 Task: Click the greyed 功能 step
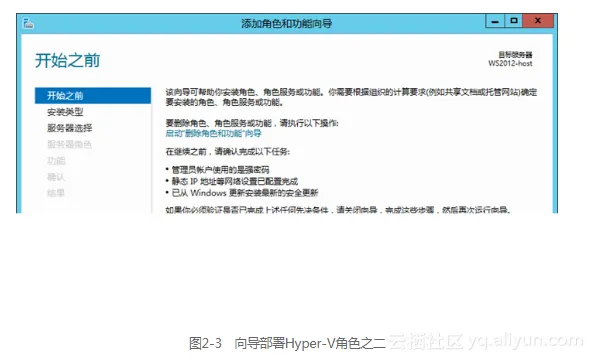point(56,161)
